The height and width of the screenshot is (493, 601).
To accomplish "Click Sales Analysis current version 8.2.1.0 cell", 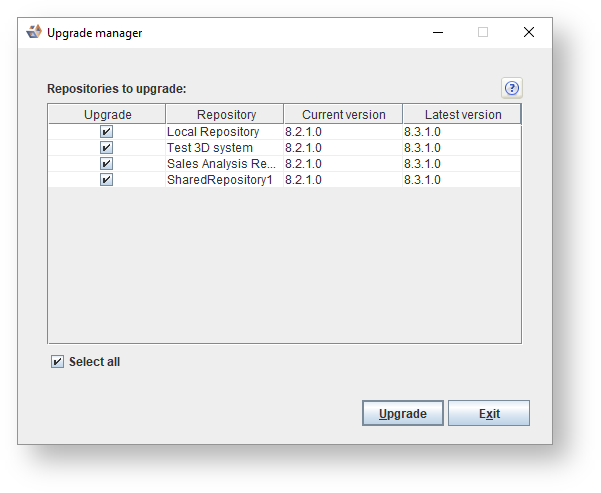I will [x=304, y=164].
